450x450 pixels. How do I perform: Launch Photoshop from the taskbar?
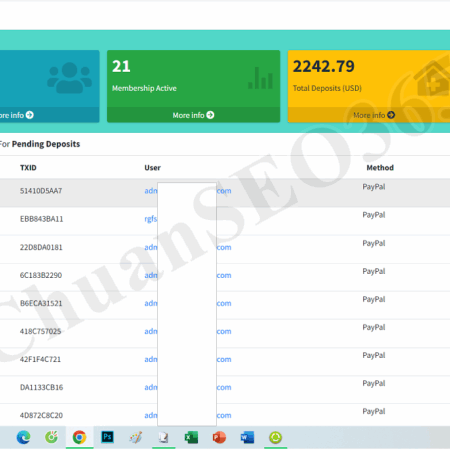[x=107, y=437]
